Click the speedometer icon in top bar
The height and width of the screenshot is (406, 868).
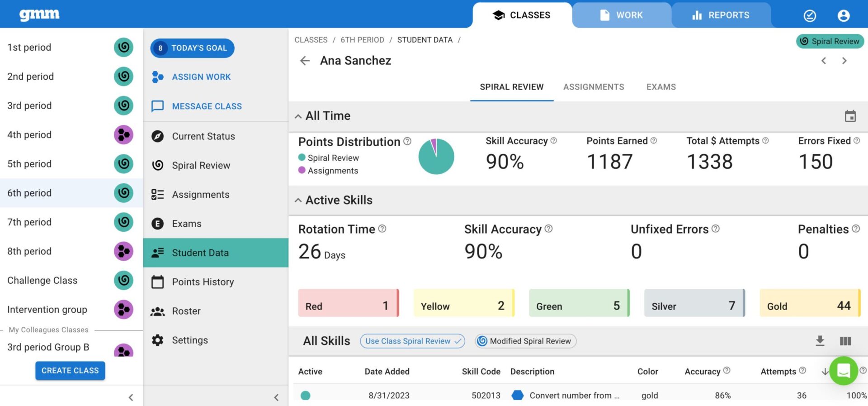click(x=810, y=16)
